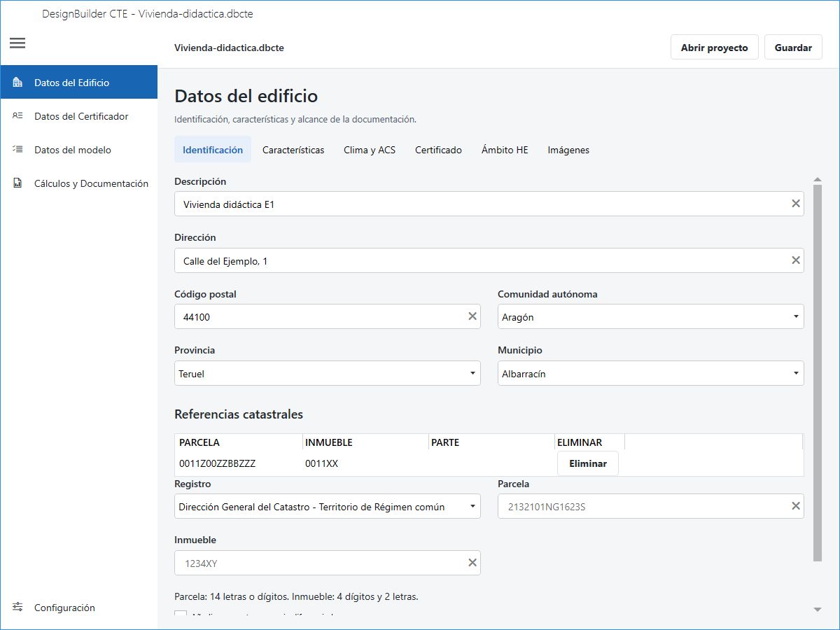
Task: Switch to the Certificado tab
Action: tap(438, 150)
